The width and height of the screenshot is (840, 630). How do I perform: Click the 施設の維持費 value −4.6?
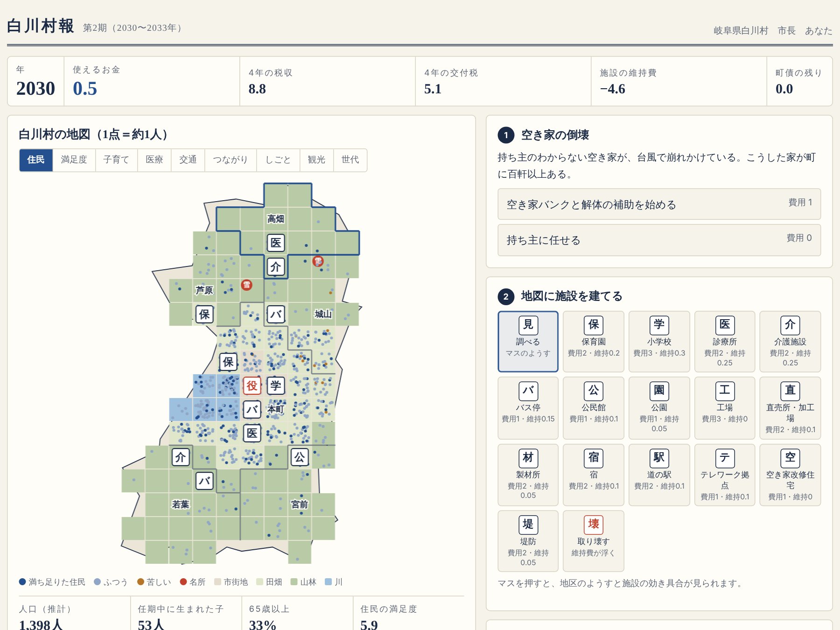click(x=612, y=89)
